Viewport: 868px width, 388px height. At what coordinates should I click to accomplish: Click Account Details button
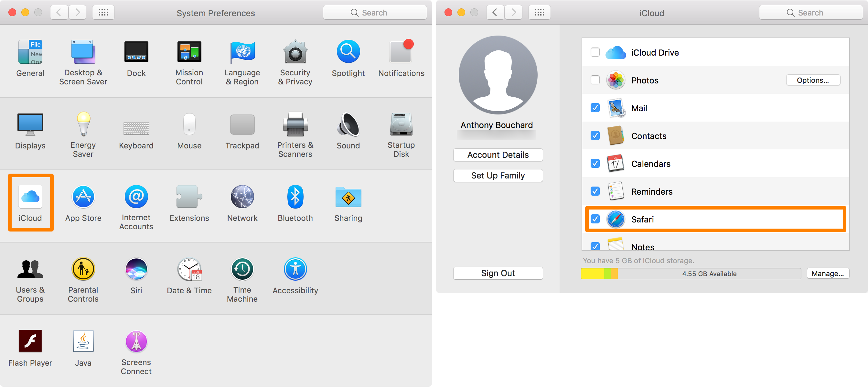pyautogui.click(x=498, y=155)
